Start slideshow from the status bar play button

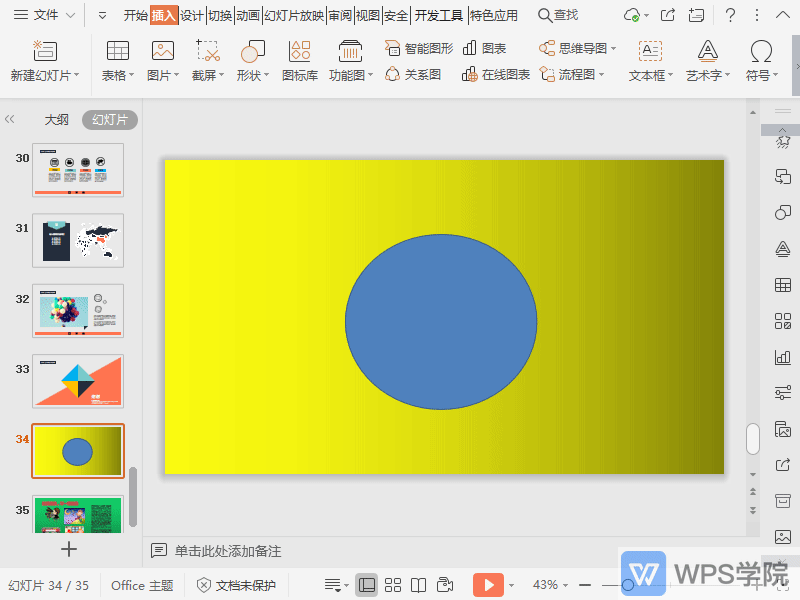pyautogui.click(x=487, y=585)
